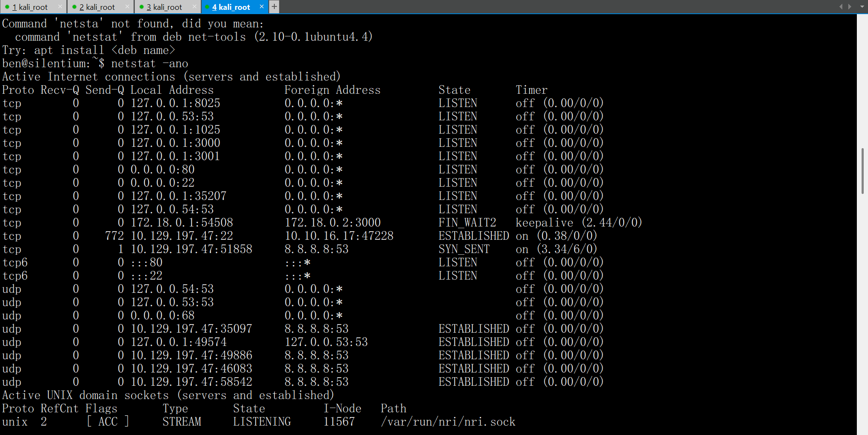Click the 'STREAM' socket type
Image resolution: width=868 pixels, height=435 pixels.
click(181, 422)
